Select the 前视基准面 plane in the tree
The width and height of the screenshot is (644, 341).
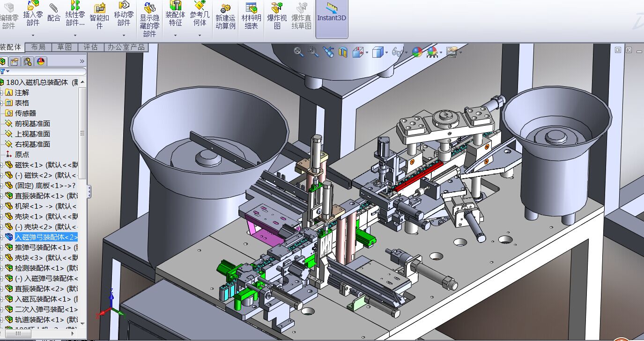[x=32, y=123]
